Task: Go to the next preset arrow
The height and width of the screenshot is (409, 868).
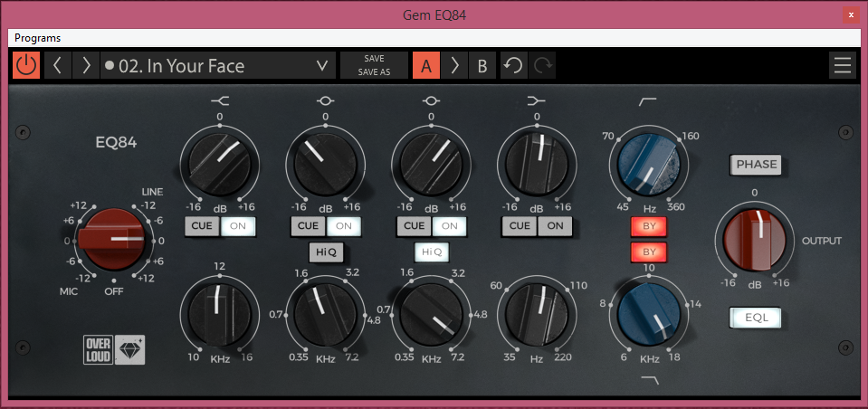Action: point(86,66)
